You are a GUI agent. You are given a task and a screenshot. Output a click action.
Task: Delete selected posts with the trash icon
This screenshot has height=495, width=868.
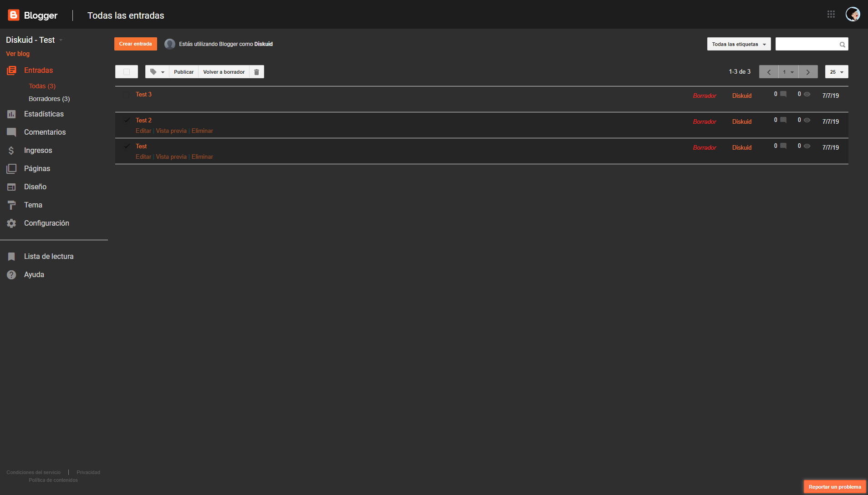pos(256,71)
